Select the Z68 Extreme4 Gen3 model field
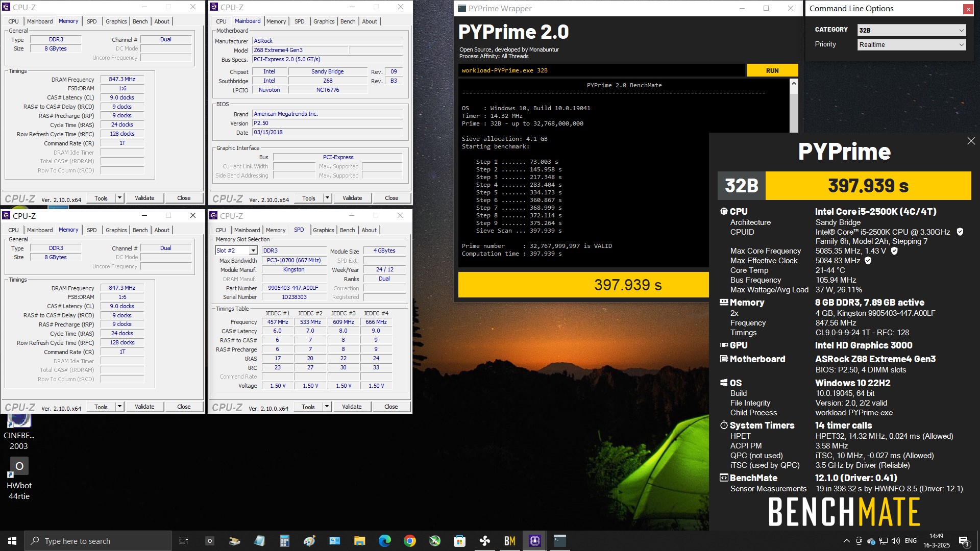 click(300, 50)
